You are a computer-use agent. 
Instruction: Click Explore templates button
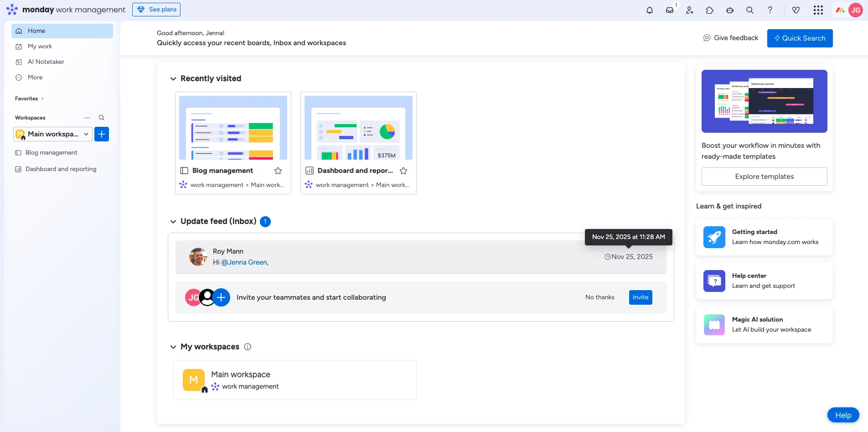click(765, 177)
